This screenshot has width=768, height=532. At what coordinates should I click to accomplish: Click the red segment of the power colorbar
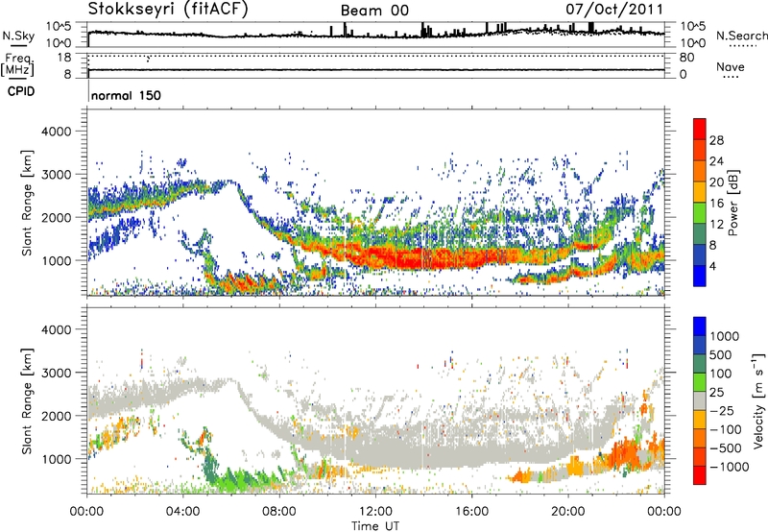click(700, 129)
